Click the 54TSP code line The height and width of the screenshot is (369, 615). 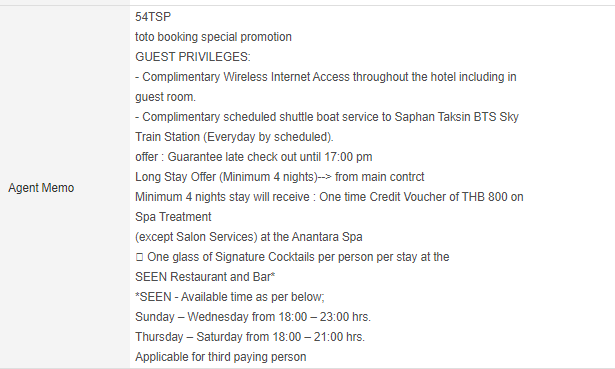click(153, 17)
